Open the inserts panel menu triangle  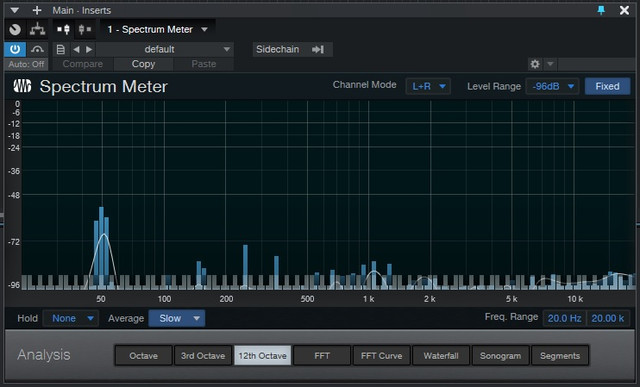(15, 10)
